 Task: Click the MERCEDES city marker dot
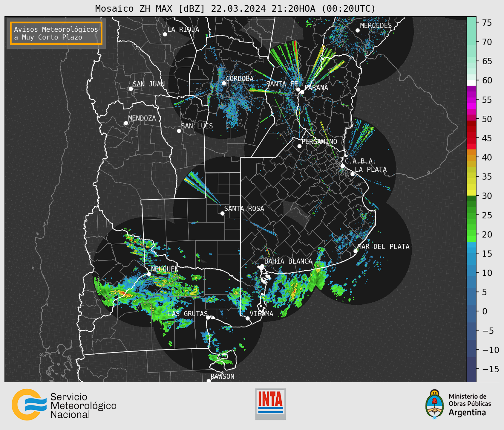pyautogui.click(x=358, y=31)
